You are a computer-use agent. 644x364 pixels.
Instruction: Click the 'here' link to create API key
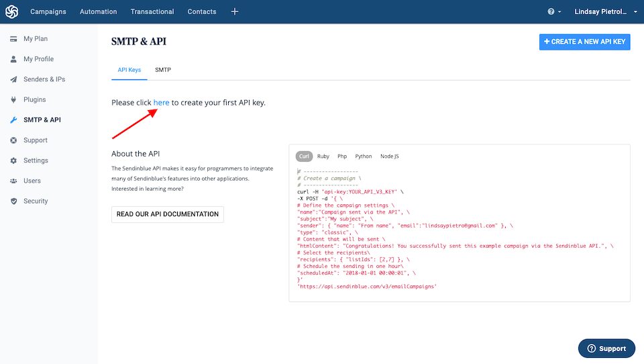[161, 102]
